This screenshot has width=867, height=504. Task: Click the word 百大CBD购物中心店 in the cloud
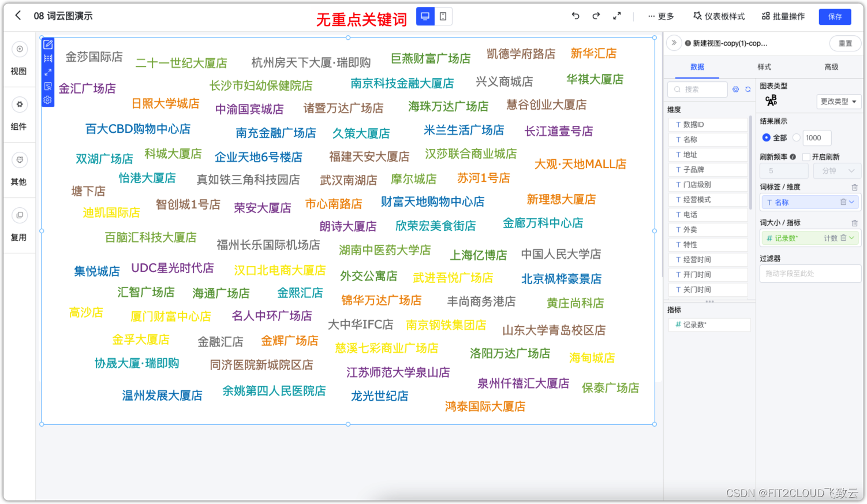click(138, 129)
